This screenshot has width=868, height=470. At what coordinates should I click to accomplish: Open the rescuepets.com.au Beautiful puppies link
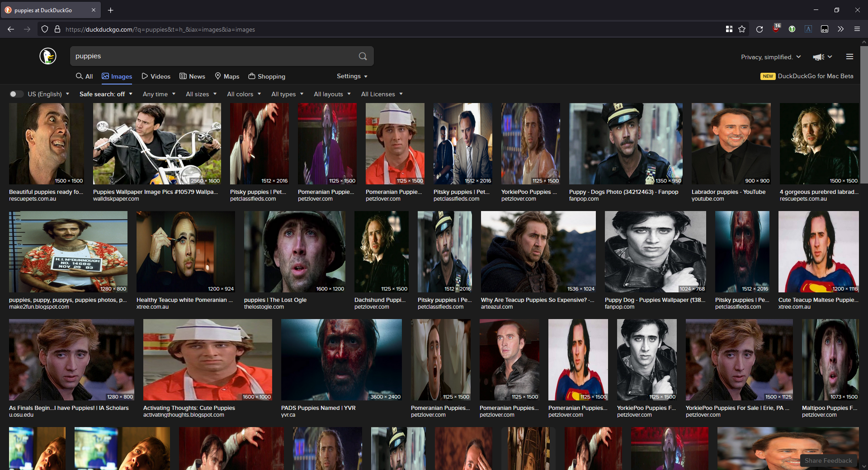[x=46, y=192]
